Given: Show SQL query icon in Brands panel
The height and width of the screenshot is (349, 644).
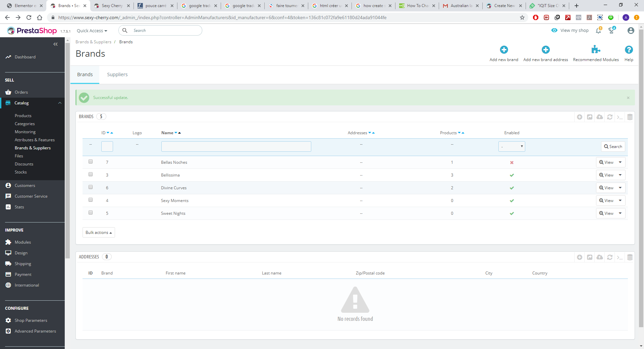Looking at the screenshot, I should (x=620, y=117).
